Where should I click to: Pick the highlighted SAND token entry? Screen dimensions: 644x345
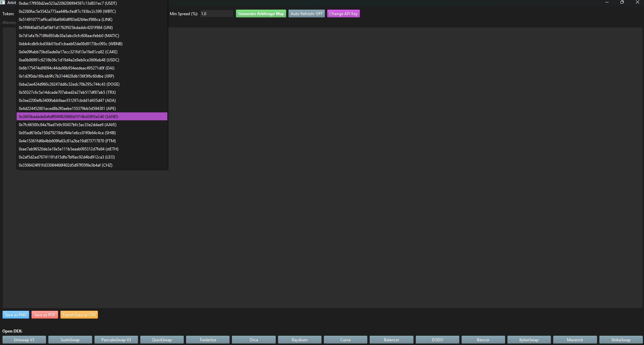click(x=68, y=117)
